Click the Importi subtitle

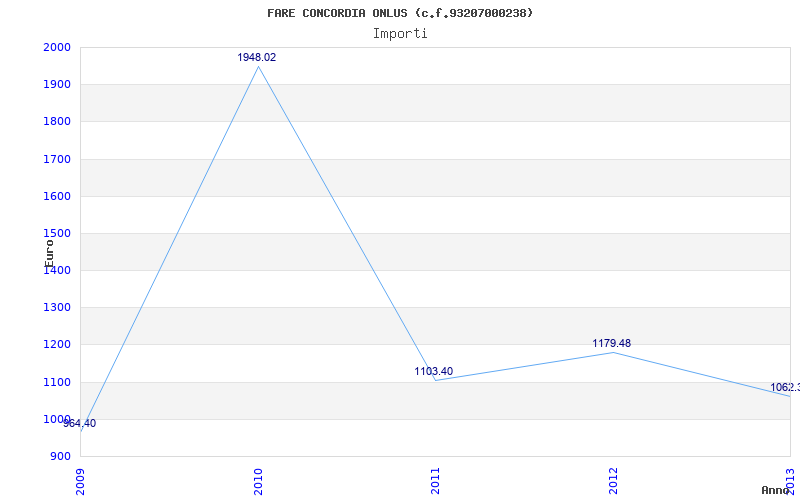click(x=400, y=34)
